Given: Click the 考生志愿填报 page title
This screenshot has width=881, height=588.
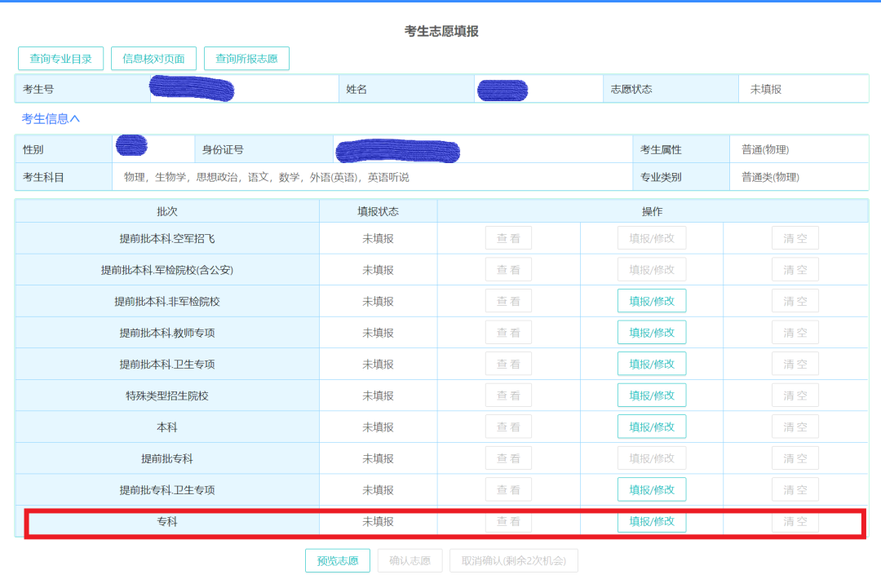Looking at the screenshot, I should click(x=441, y=31).
